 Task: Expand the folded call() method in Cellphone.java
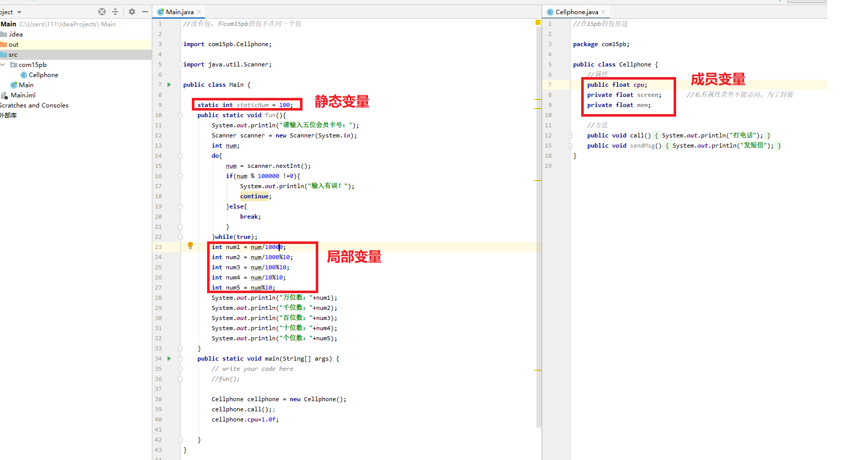570,135
